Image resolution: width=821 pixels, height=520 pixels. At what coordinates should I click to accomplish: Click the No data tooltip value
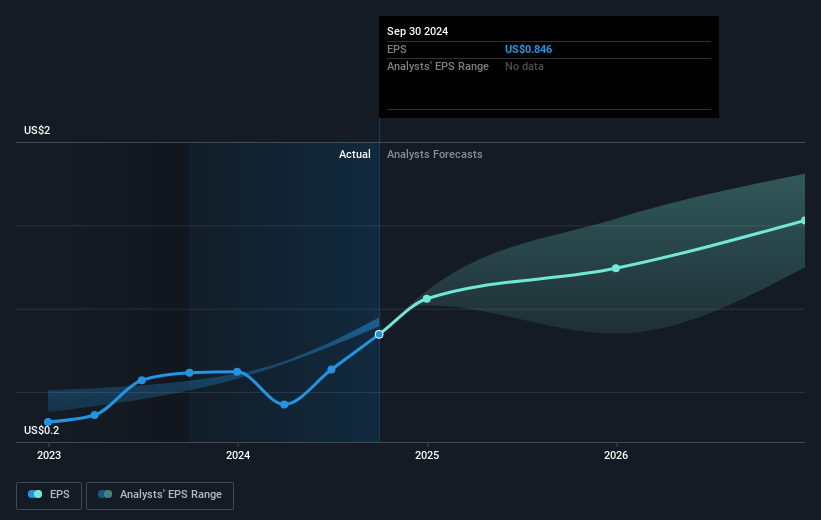pyautogui.click(x=524, y=67)
